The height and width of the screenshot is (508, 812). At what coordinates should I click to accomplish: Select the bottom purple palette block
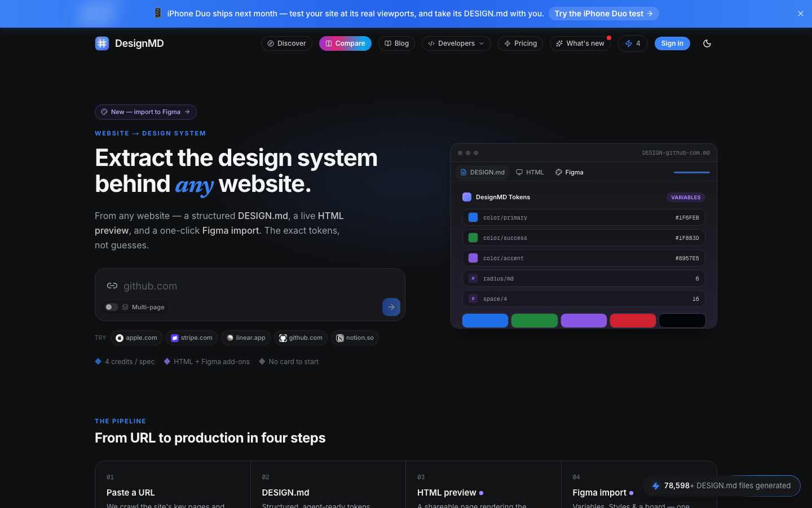584,321
